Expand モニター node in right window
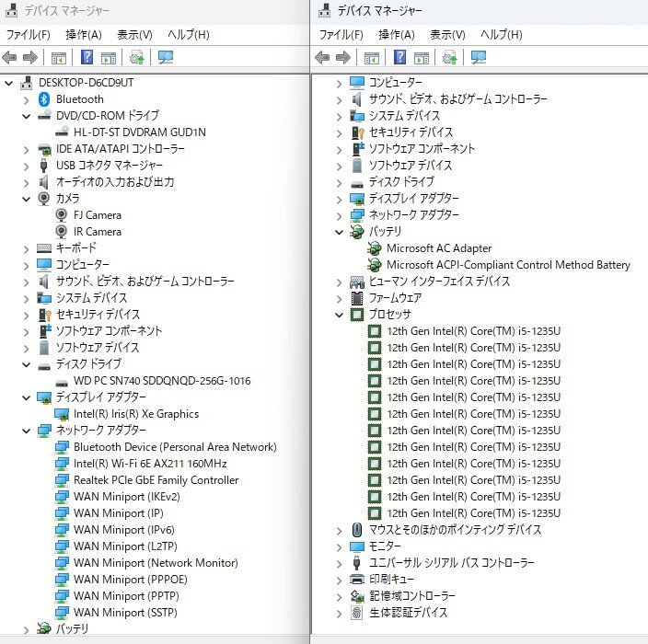 click(339, 547)
